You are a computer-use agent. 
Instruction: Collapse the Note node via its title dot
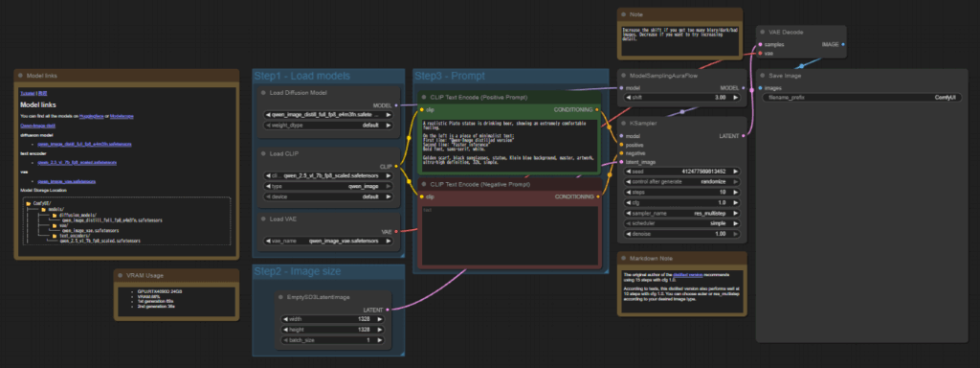pyautogui.click(x=623, y=13)
